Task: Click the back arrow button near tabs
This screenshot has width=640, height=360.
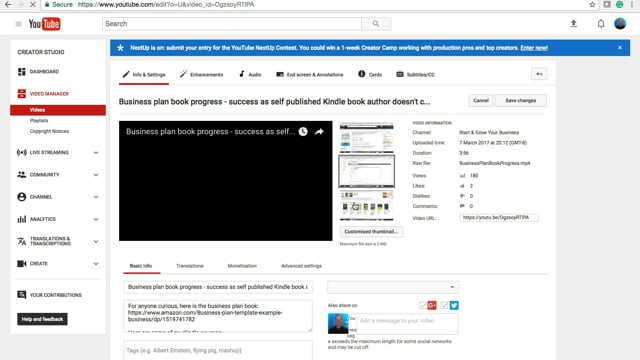Action: (539, 74)
